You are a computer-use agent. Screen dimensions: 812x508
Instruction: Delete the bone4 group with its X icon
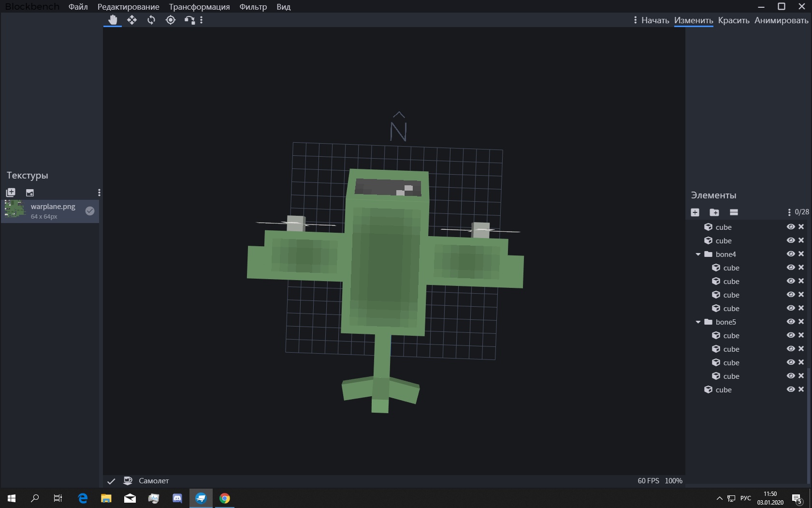pos(801,254)
